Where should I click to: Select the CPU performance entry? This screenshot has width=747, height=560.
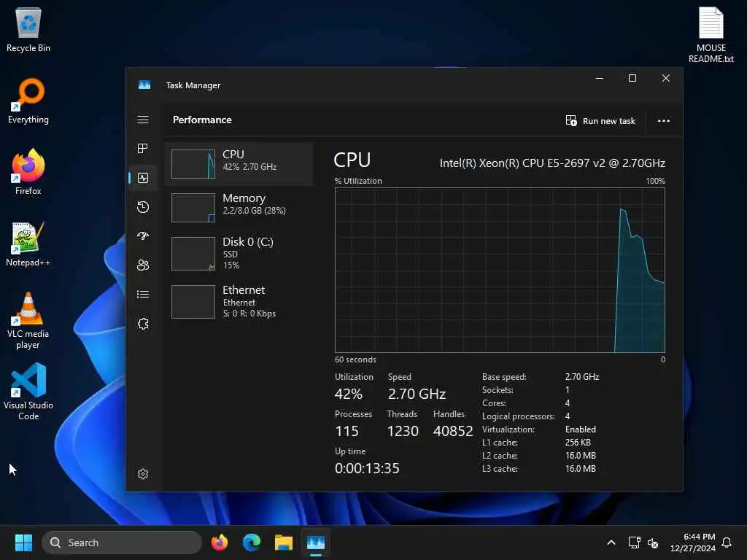tap(239, 164)
